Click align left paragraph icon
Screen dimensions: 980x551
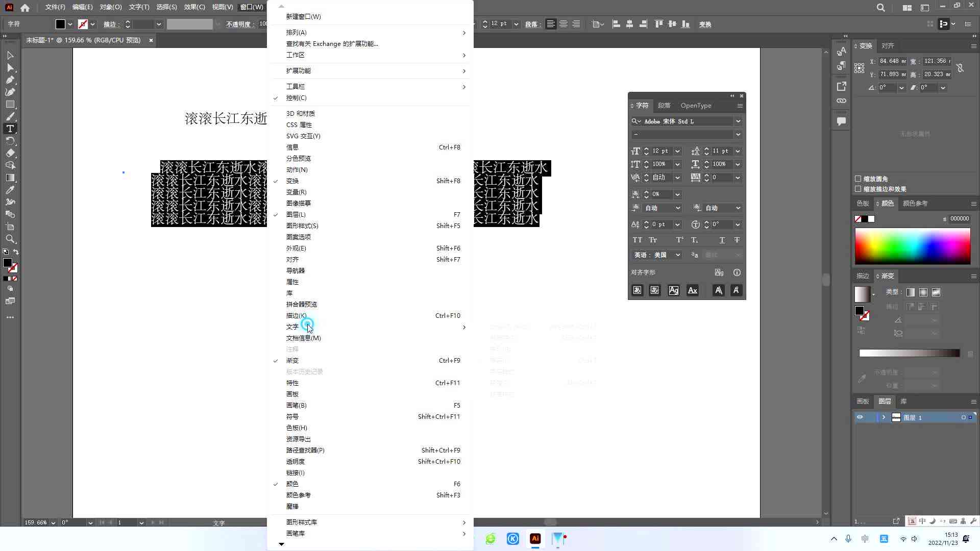[x=551, y=24]
